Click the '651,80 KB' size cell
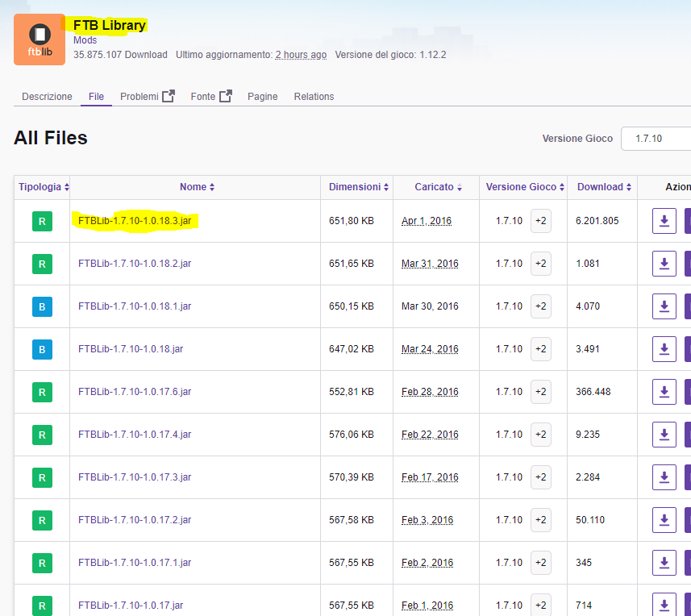Image resolution: width=691 pixels, height=616 pixels. coord(352,221)
